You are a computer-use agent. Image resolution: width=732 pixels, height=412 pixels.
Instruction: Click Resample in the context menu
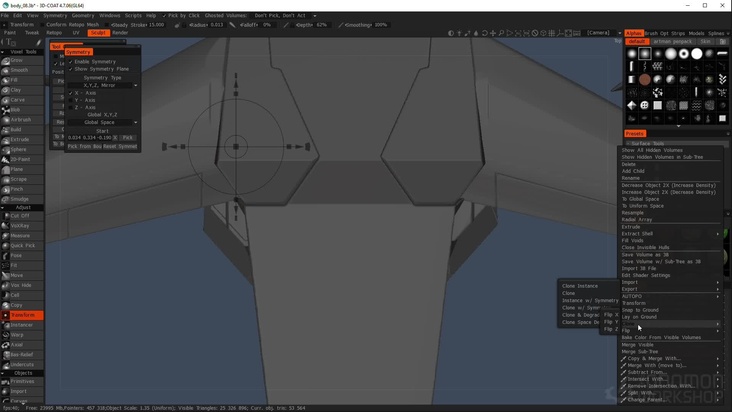[x=633, y=213]
